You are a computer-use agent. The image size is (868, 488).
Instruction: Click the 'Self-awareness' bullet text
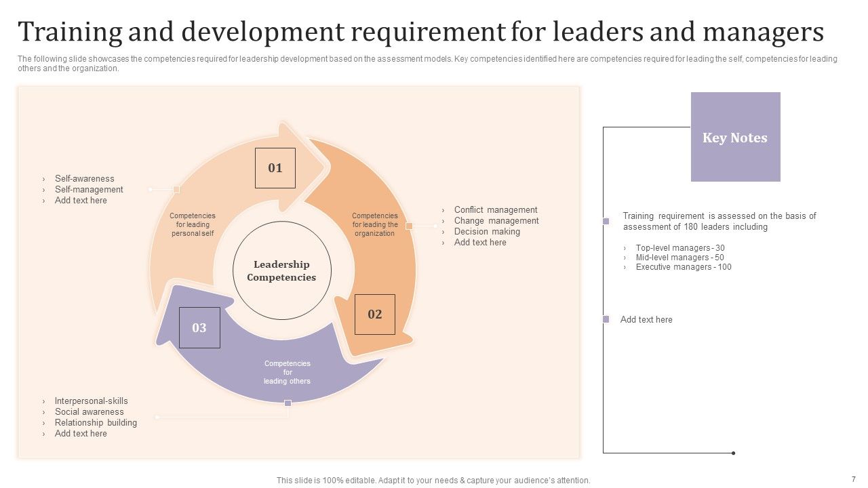(85, 179)
